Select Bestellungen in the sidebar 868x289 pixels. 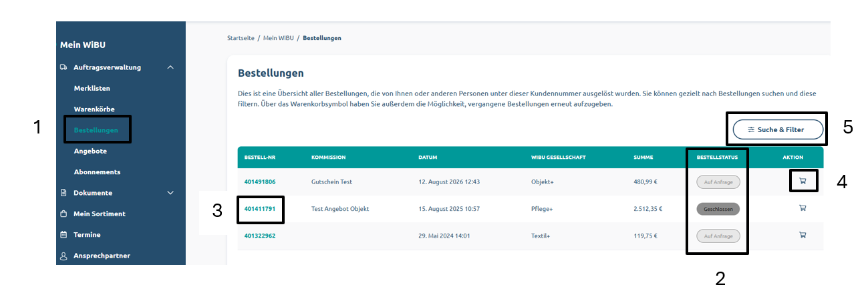click(x=96, y=130)
